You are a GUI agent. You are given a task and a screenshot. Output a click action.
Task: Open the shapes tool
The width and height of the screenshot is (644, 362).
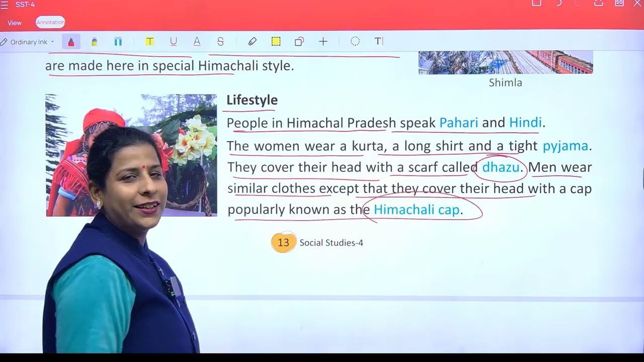point(299,42)
